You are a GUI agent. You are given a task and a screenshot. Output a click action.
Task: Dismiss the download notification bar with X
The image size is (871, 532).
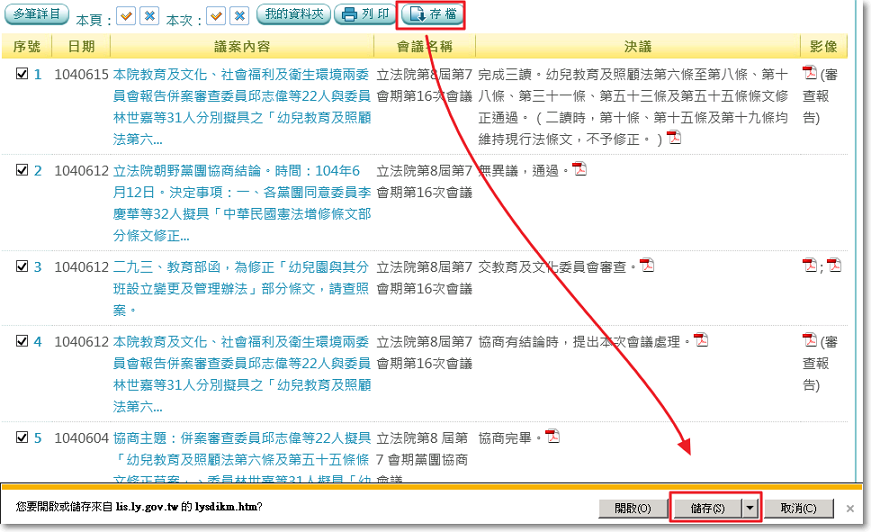coord(851,508)
